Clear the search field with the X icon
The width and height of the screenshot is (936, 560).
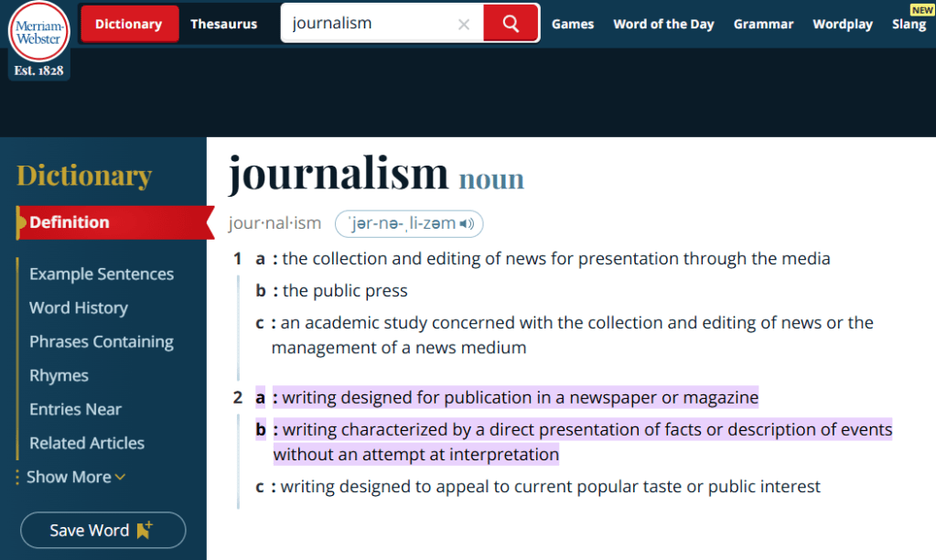(464, 25)
